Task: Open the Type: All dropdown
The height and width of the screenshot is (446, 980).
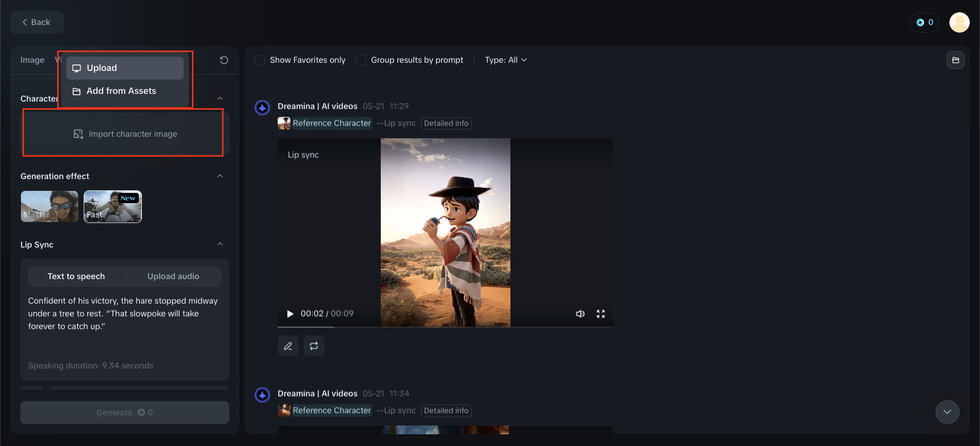Action: [506, 60]
